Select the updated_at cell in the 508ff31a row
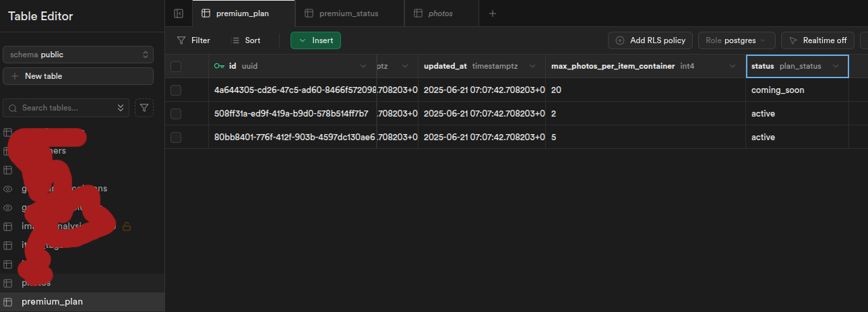 tap(482, 114)
